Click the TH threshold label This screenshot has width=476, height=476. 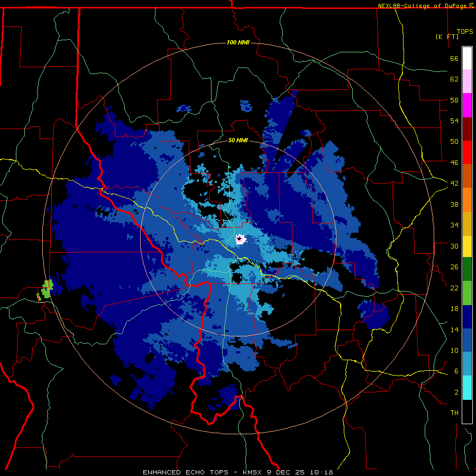[454, 413]
